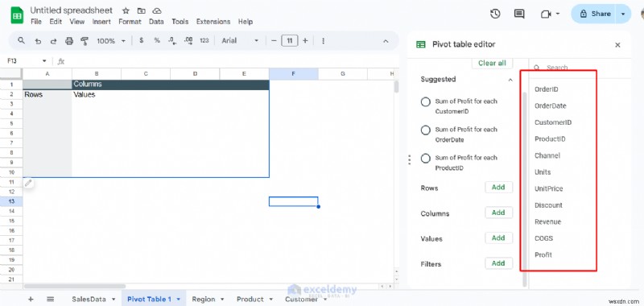Increase font size with plus button

coord(305,40)
